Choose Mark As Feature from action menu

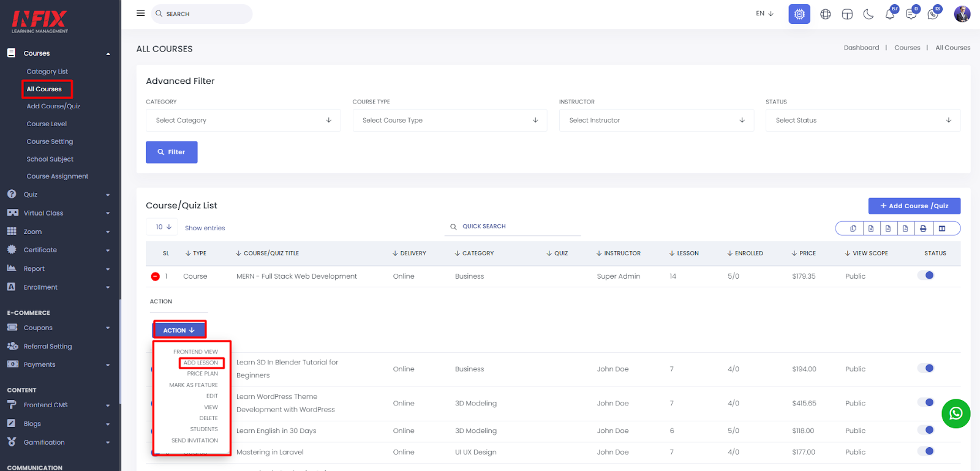click(x=194, y=385)
